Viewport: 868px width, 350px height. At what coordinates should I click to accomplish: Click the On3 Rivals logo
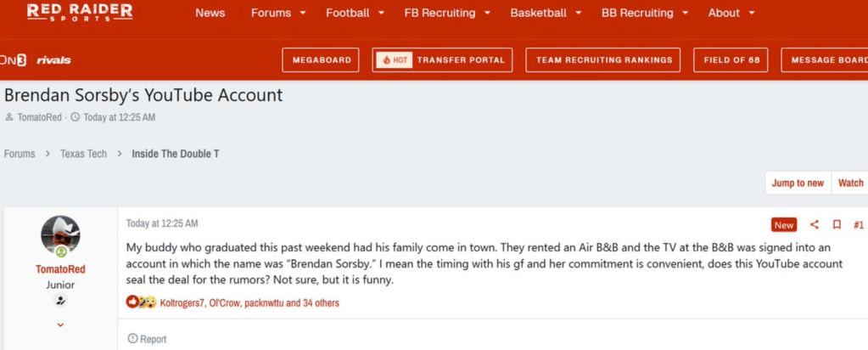[36, 60]
